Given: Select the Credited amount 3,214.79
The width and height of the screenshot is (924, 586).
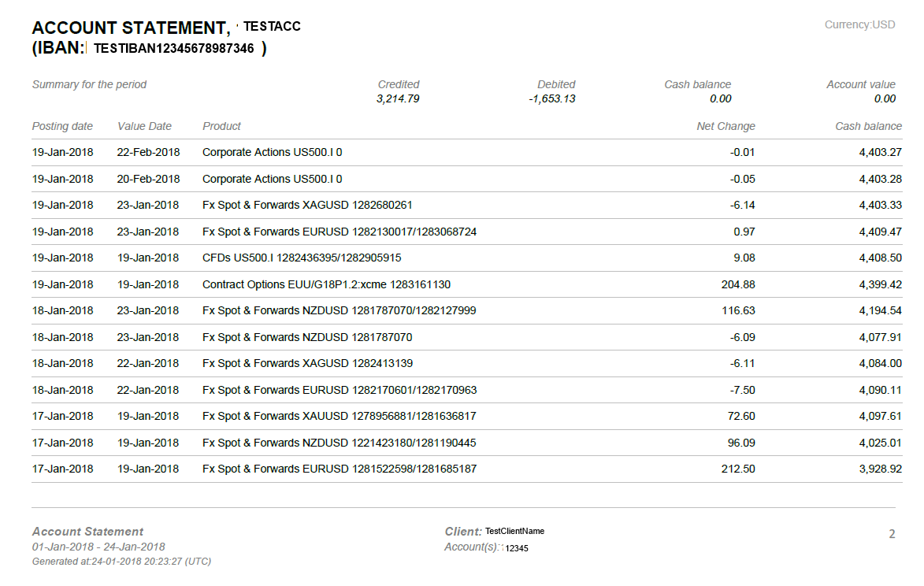Looking at the screenshot, I should point(398,98).
